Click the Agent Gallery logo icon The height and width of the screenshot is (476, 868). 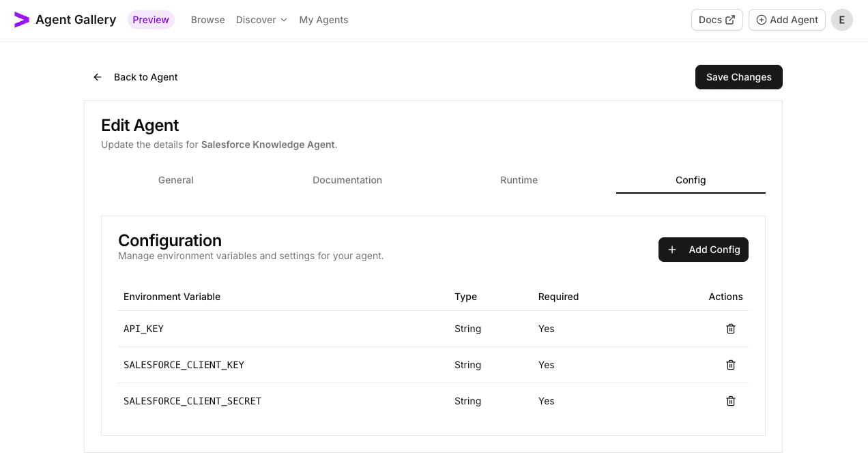[x=22, y=20]
